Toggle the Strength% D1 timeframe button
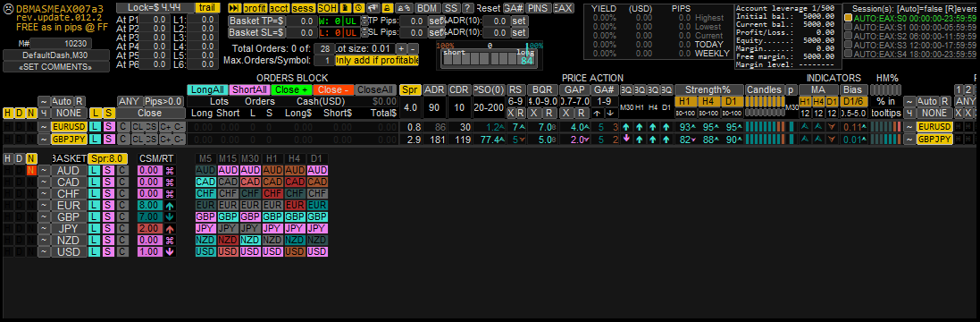Screen dimensions: 980x322 point(733,101)
